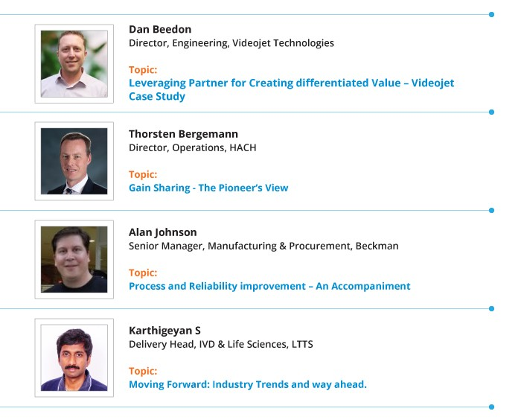Select the Dan Beedon name heading
Image resolution: width=521 pixels, height=420 pixels.
click(160, 29)
